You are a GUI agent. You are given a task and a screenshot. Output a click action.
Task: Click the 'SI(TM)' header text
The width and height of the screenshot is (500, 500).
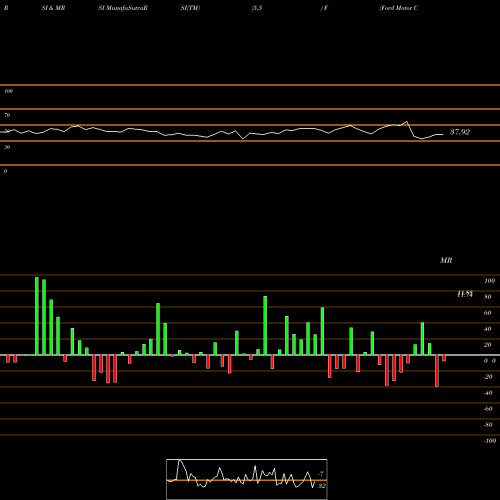(x=190, y=8)
